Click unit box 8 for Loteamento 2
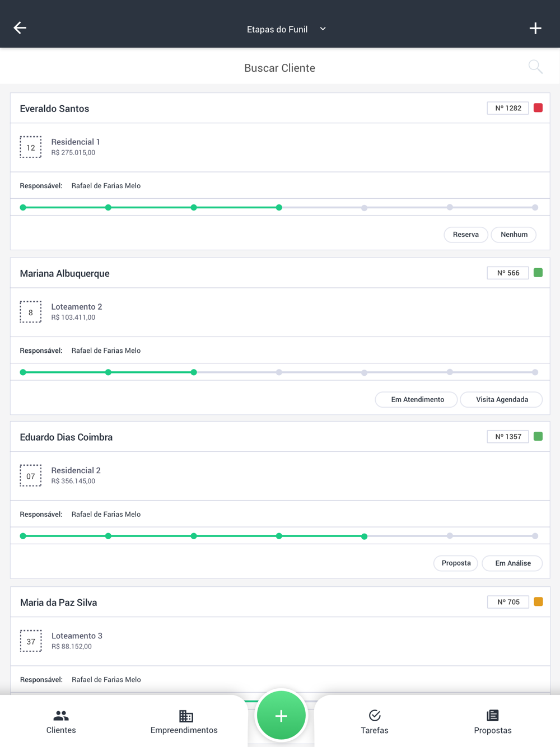This screenshot has height=747, width=560. point(31,312)
